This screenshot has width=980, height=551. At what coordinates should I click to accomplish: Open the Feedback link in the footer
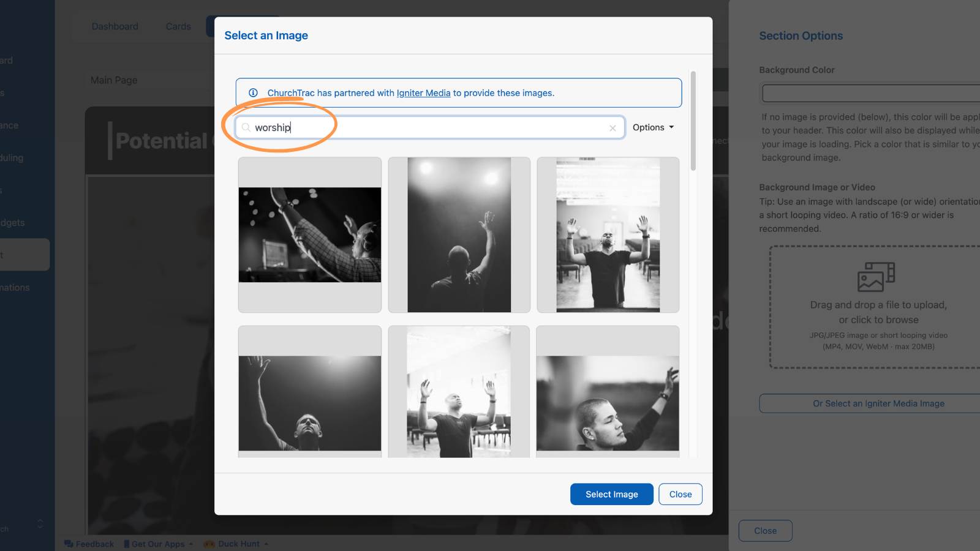[x=89, y=544]
